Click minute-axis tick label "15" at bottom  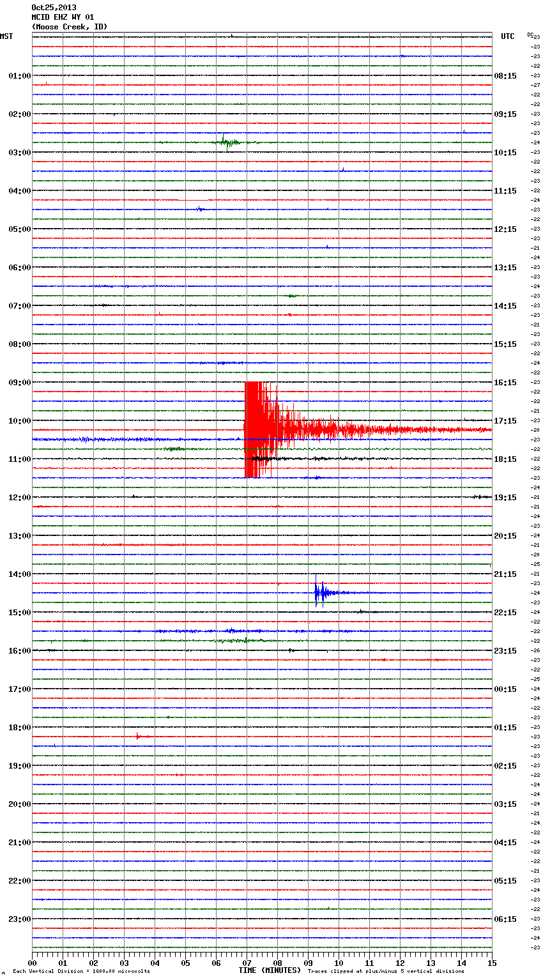[x=492, y=963]
